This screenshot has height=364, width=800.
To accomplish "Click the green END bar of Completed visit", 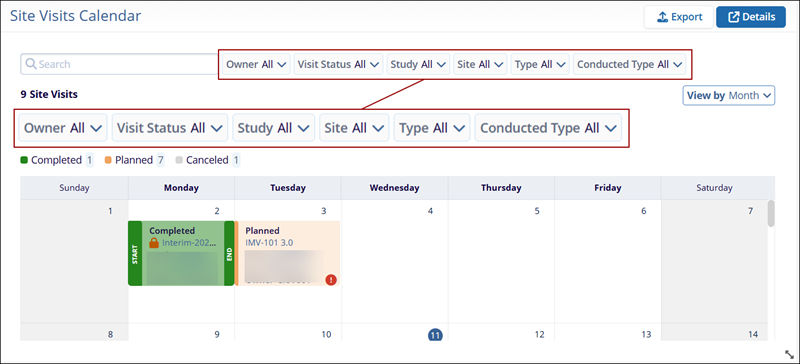I will [229, 253].
